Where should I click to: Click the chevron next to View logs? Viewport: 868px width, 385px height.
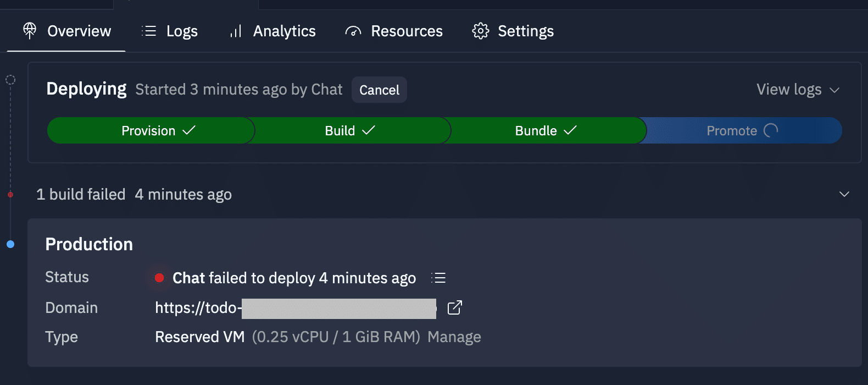[x=834, y=90]
